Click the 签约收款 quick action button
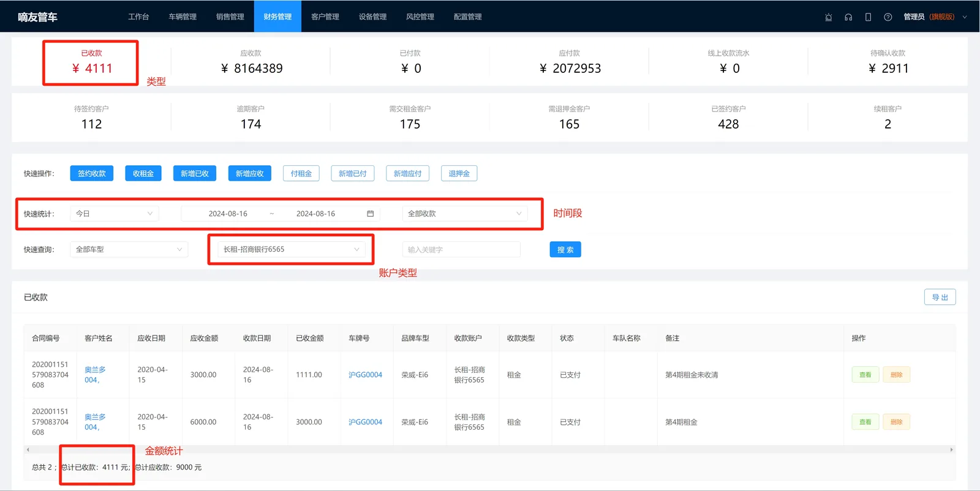The width and height of the screenshot is (980, 491). pos(92,173)
